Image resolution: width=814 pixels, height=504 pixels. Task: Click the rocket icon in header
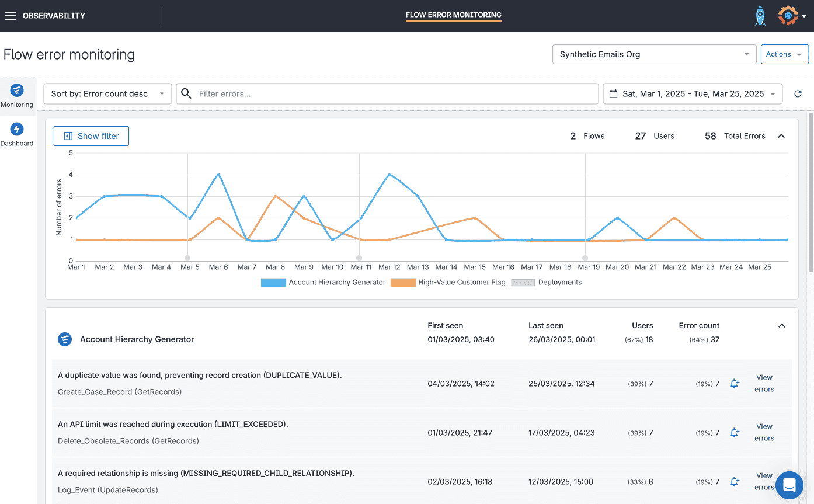pos(760,16)
